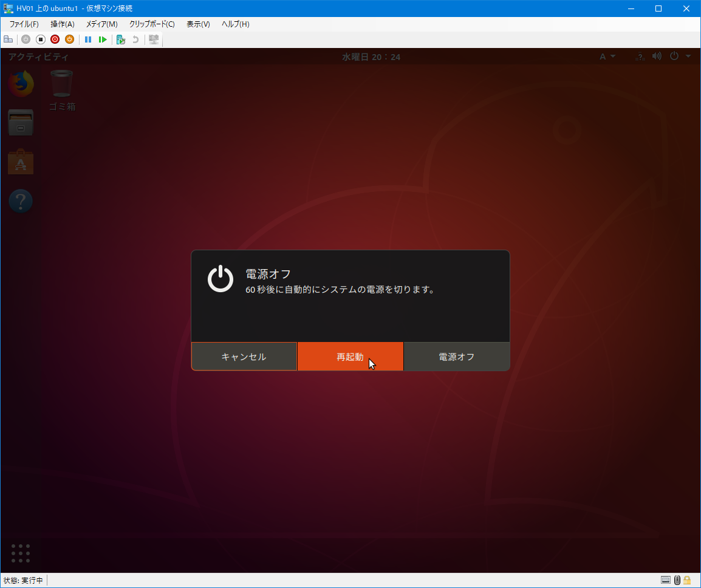Screen dimensions: 701x588
Task: Click the VM connection title bar icon
Action: [x=8, y=9]
